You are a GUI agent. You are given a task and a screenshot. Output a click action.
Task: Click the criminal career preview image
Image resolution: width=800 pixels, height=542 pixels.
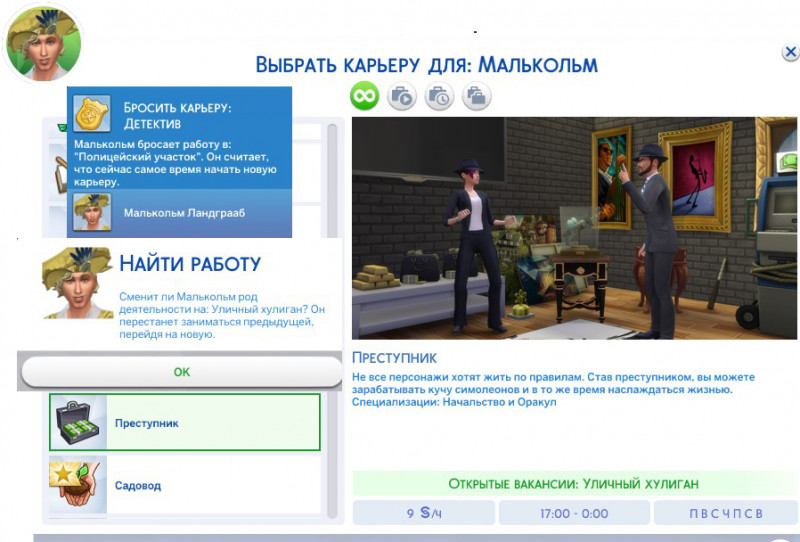click(574, 228)
